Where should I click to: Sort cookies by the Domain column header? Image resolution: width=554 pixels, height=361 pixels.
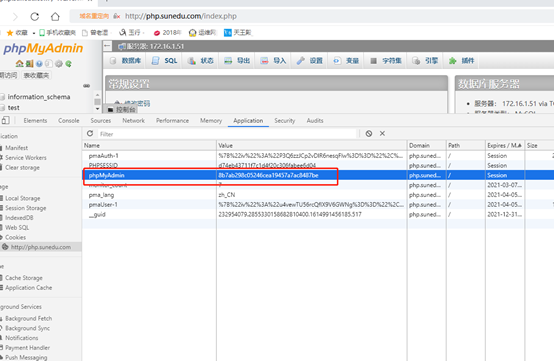(x=426, y=146)
